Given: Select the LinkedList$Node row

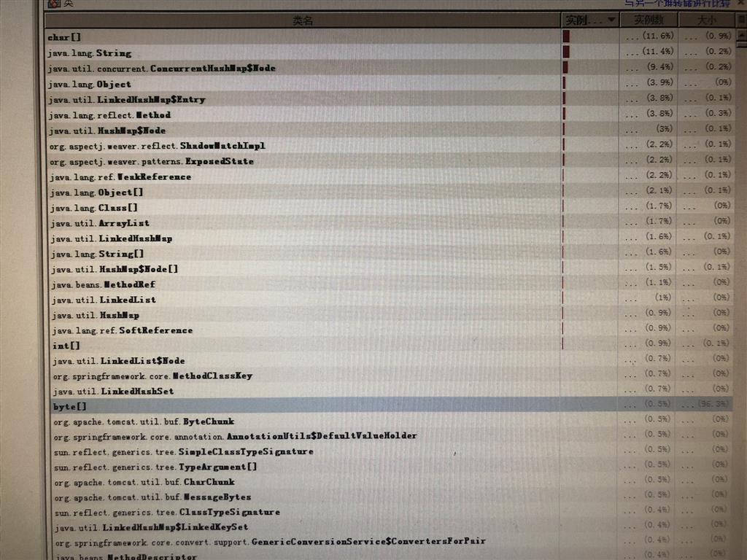Looking at the screenshot, I should tap(391, 360).
